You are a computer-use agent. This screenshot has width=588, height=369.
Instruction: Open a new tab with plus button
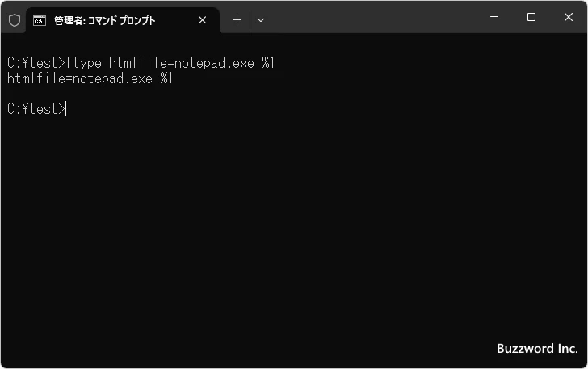coord(237,20)
